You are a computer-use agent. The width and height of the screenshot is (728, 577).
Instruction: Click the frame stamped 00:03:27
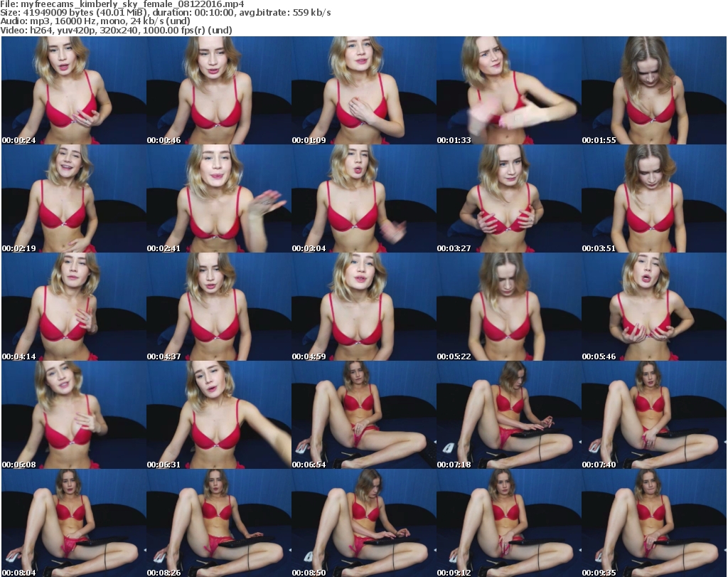[509, 198]
